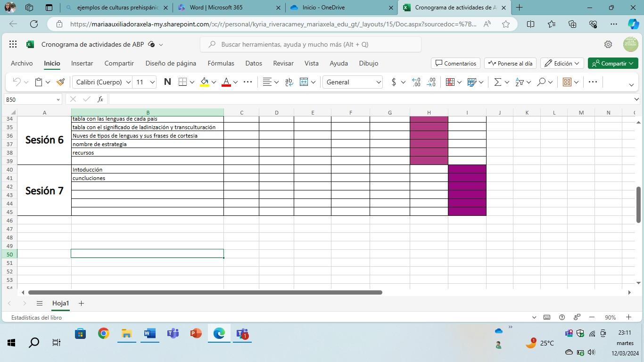Expand the font name dropdown
The width and height of the screenshot is (644, 362).
click(128, 82)
